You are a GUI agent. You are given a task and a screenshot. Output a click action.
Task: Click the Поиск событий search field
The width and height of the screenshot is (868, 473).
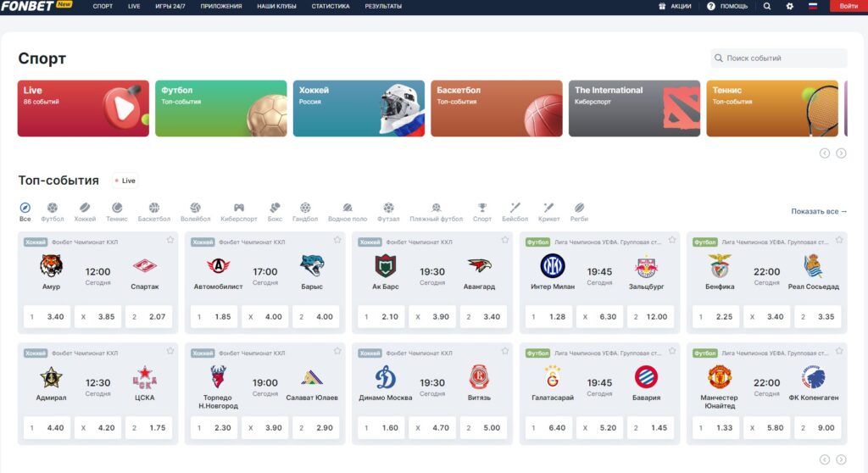pos(778,58)
